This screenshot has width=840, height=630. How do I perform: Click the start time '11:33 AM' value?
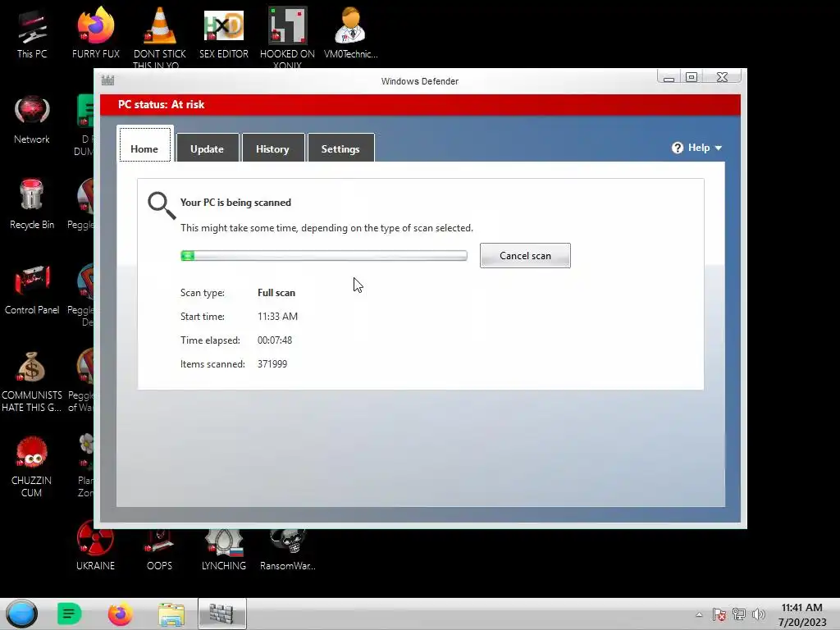pos(277,316)
